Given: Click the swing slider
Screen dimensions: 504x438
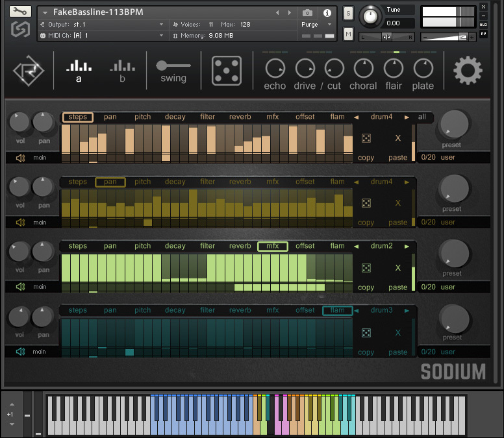Looking at the screenshot, I should 173,66.
